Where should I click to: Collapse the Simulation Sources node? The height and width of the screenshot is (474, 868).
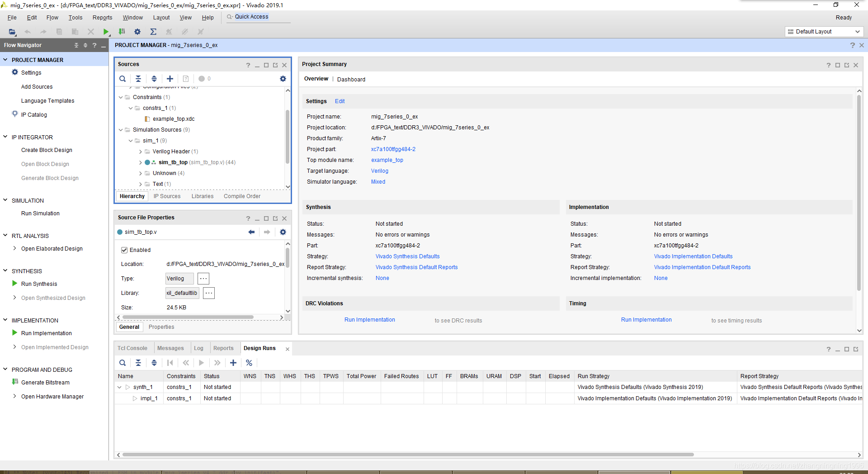pos(121,130)
